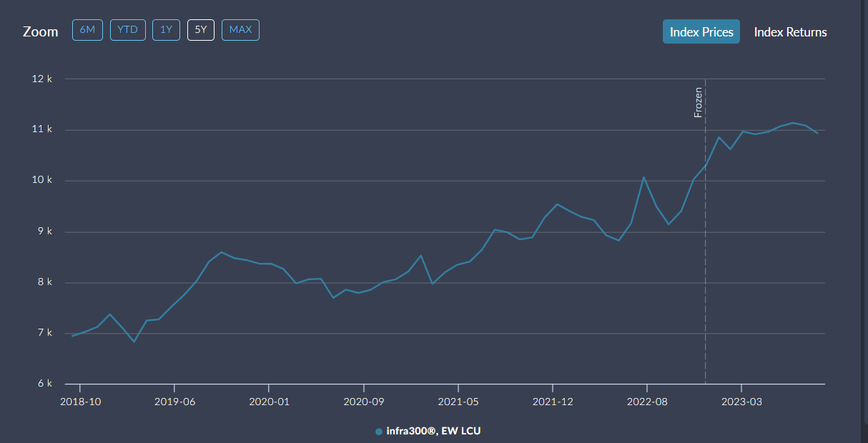Select the 2023-03 x-axis label
This screenshot has height=443, width=868.
coord(741,402)
